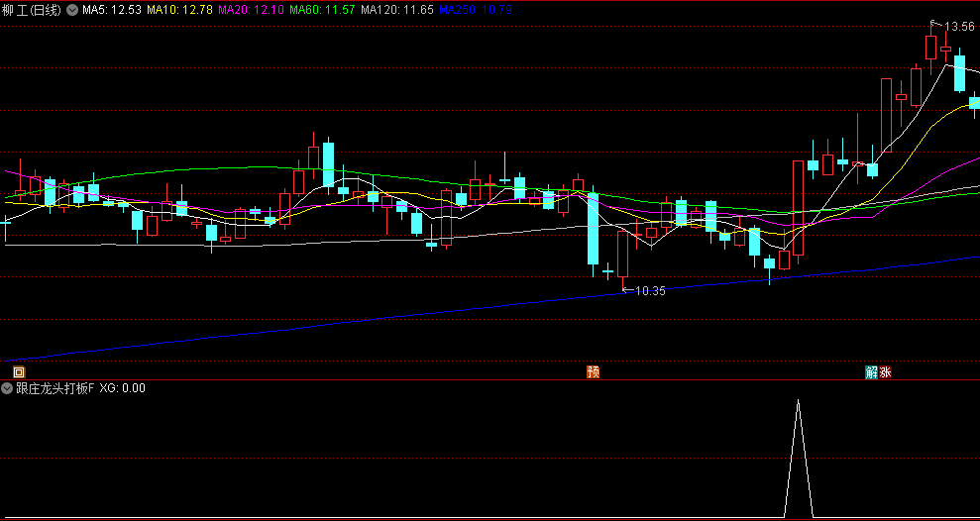Select the MA10: 12.78 label

pos(180,10)
